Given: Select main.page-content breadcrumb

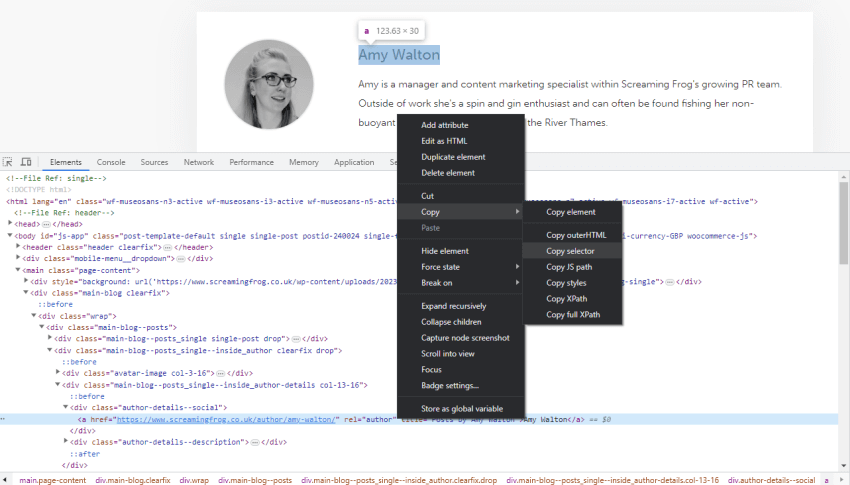Looking at the screenshot, I should pyautogui.click(x=53, y=480).
